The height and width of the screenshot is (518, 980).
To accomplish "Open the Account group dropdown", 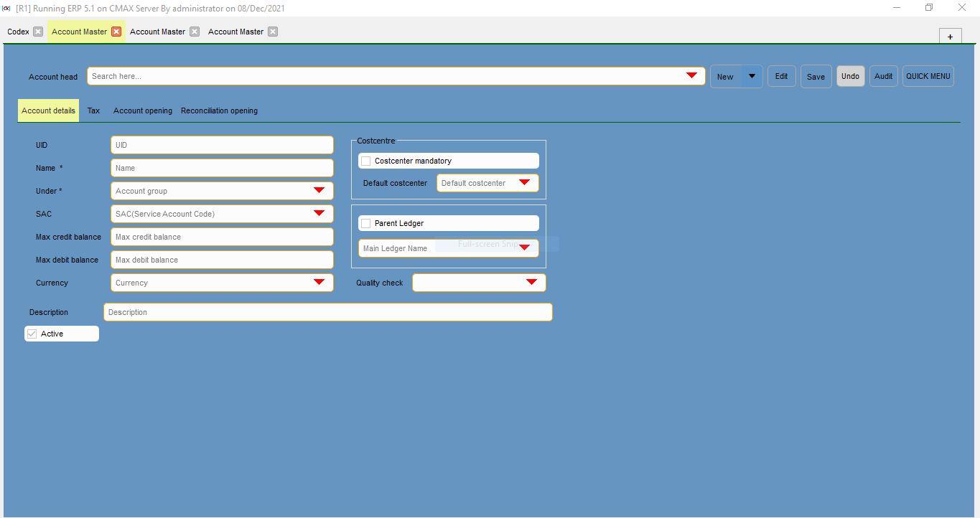I will pos(318,190).
